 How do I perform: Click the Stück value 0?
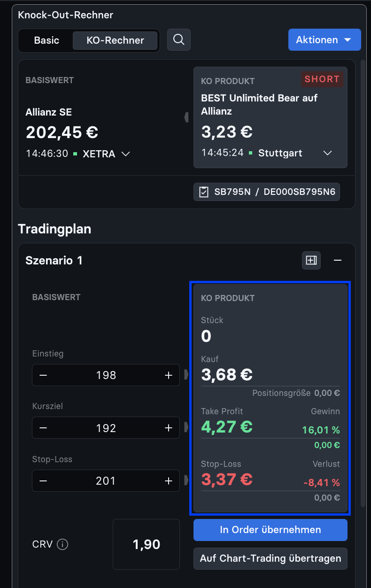click(x=206, y=336)
